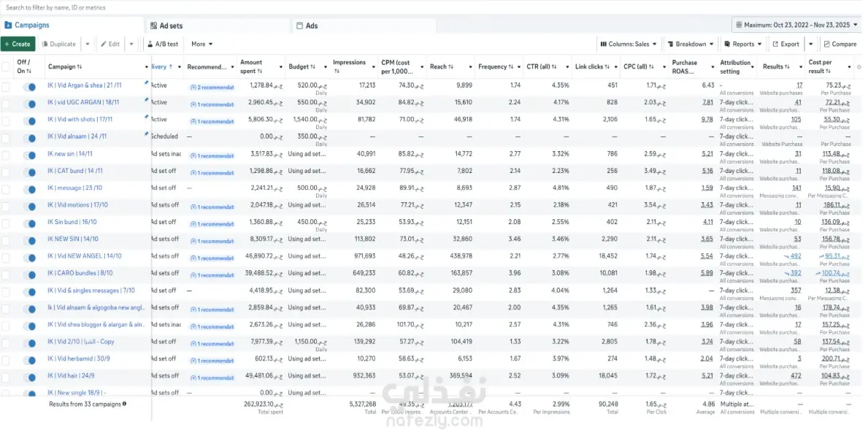This screenshot has width=868, height=430.
Task: Check the box for IK Vid Argan & shea
Action: (x=6, y=87)
